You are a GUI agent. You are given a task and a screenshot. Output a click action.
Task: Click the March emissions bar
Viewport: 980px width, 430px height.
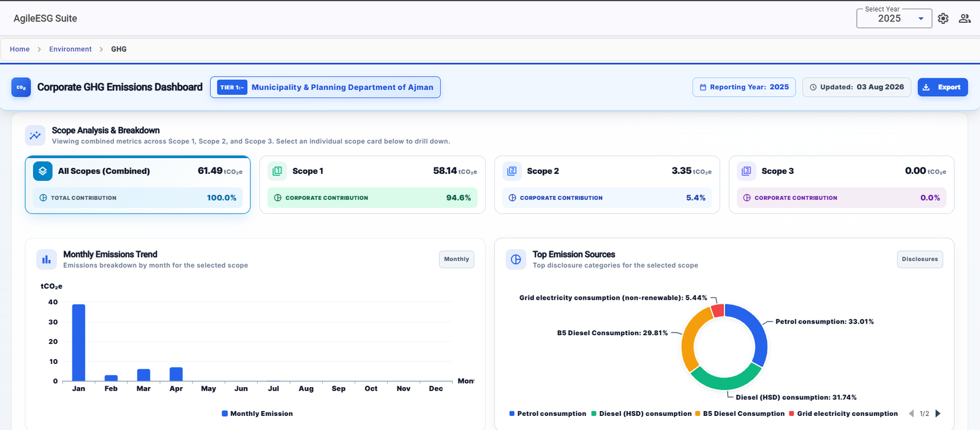pos(143,375)
